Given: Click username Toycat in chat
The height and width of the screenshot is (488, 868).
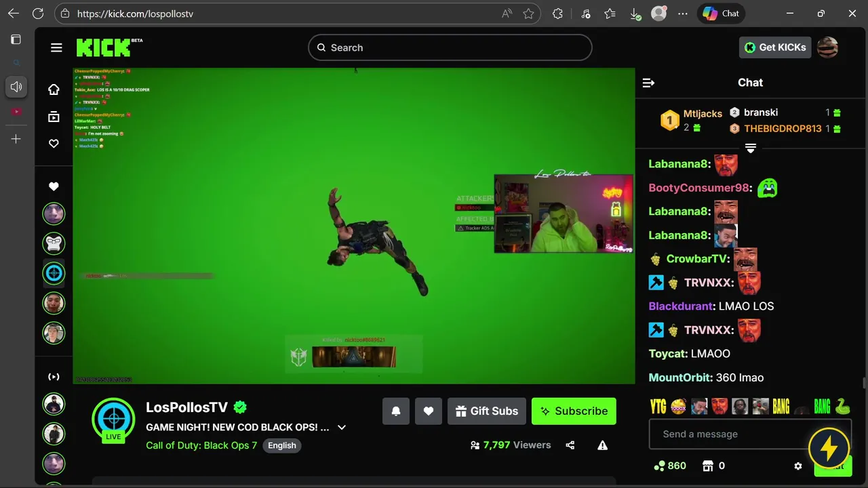Looking at the screenshot, I should 667,354.
